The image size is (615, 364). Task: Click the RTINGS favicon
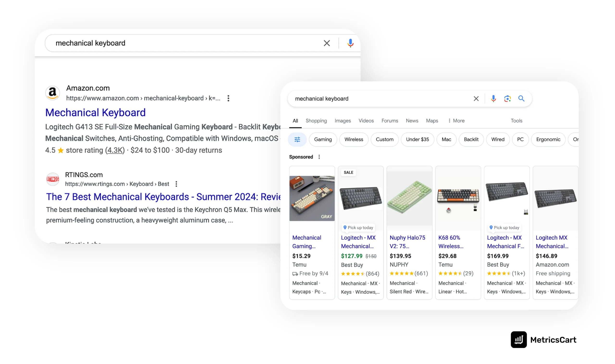click(x=53, y=179)
